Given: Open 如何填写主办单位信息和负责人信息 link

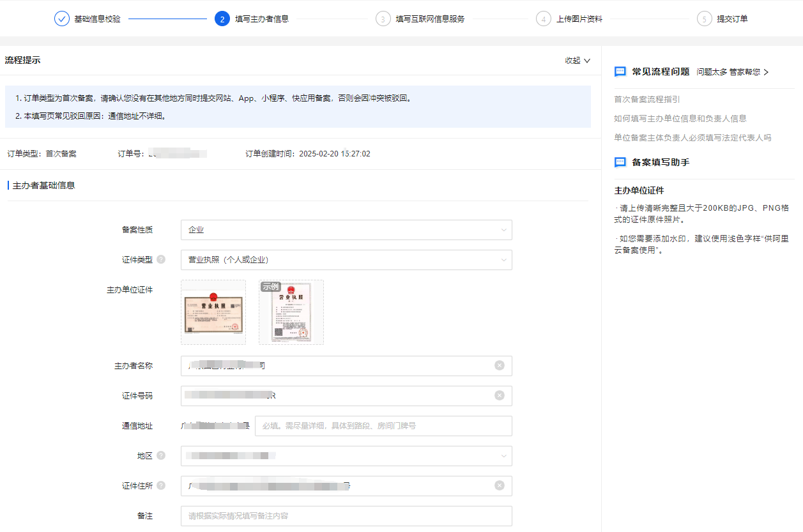Looking at the screenshot, I should coord(680,118).
